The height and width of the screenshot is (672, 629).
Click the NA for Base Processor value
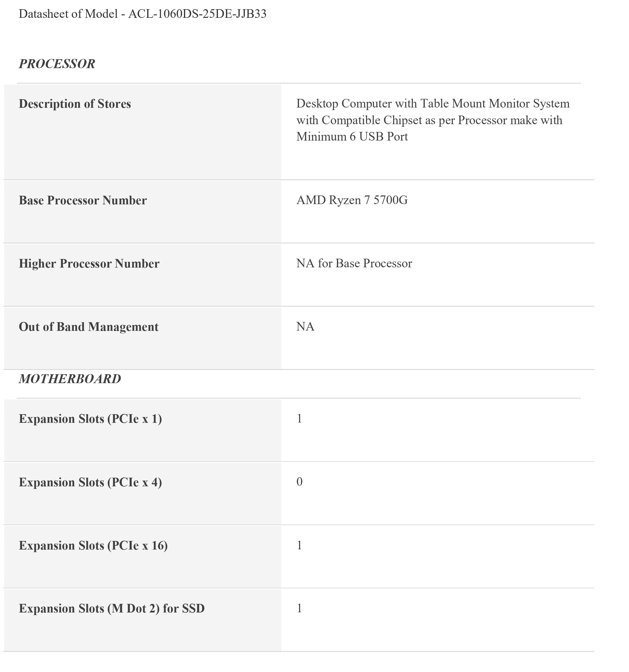coord(354,263)
